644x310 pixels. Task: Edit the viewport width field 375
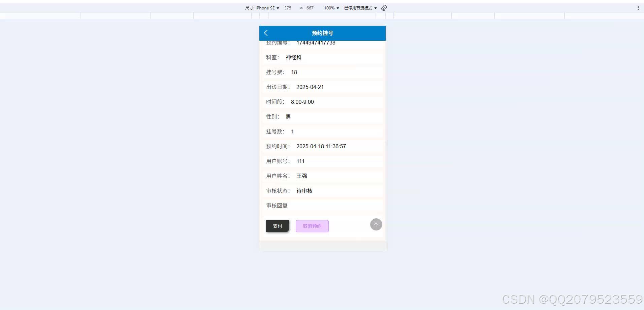[288, 8]
